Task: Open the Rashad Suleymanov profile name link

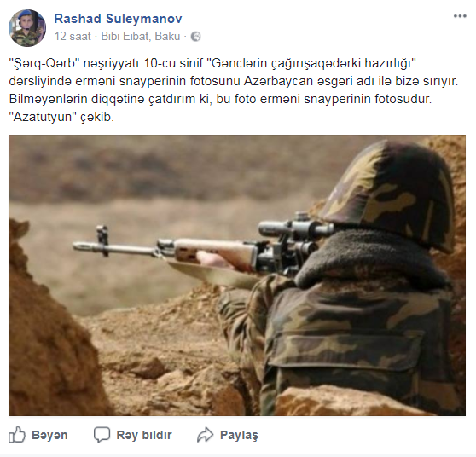Action: click(x=118, y=19)
